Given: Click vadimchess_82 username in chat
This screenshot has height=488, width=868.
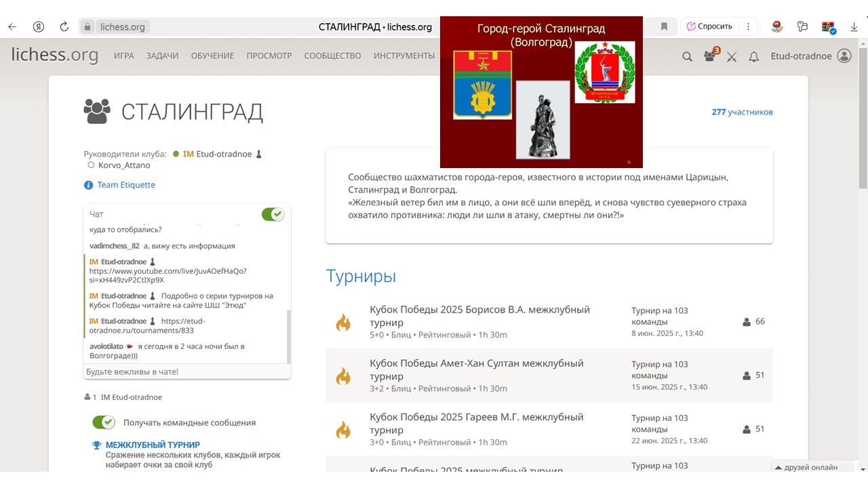Looking at the screenshot, I should (x=114, y=246).
